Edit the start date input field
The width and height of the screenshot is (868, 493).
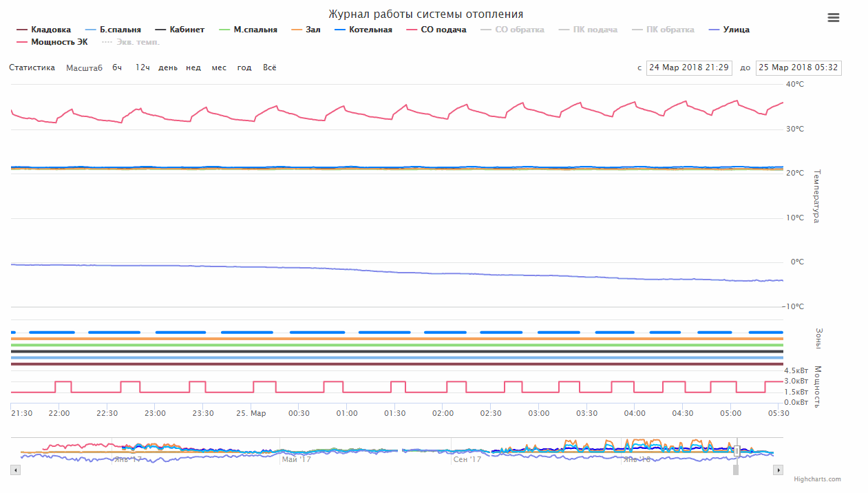pos(688,67)
